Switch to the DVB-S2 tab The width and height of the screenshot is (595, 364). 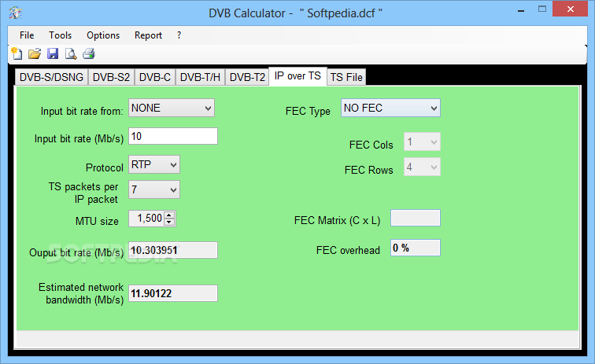point(111,77)
